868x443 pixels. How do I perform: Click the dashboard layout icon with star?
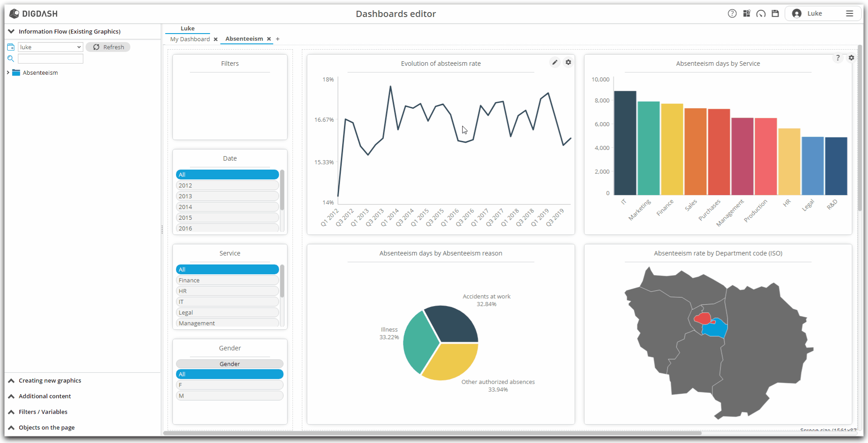(x=747, y=13)
